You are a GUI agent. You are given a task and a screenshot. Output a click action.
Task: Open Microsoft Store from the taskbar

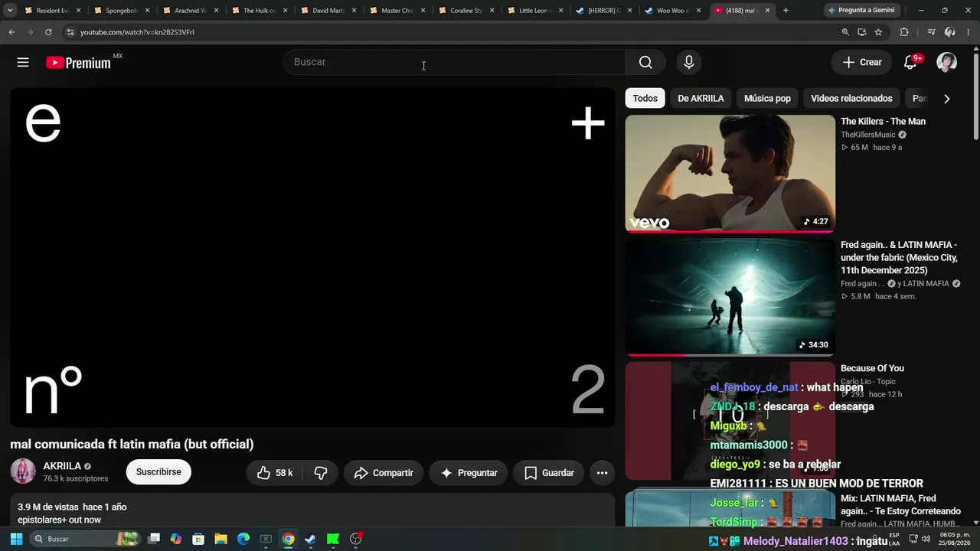tap(198, 539)
